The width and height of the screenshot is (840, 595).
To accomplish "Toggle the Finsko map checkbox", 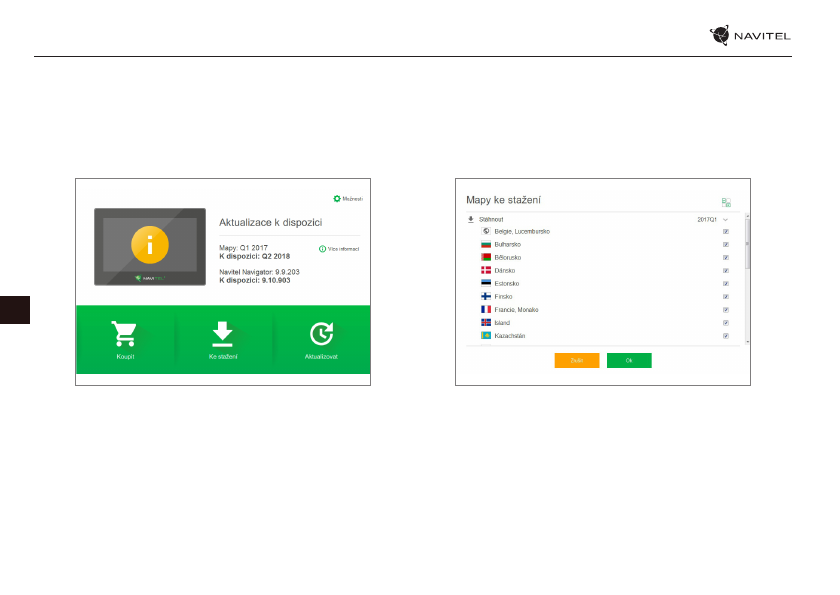I will tap(725, 297).
